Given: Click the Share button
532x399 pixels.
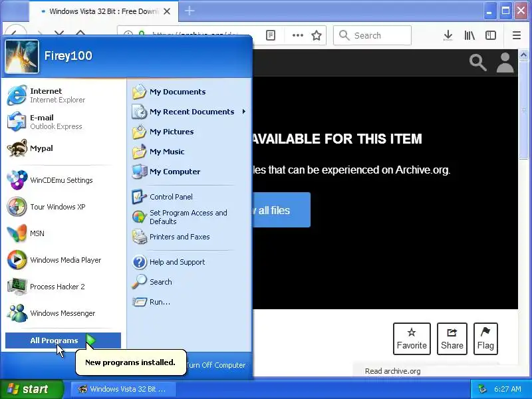Looking at the screenshot, I should click(452, 339).
